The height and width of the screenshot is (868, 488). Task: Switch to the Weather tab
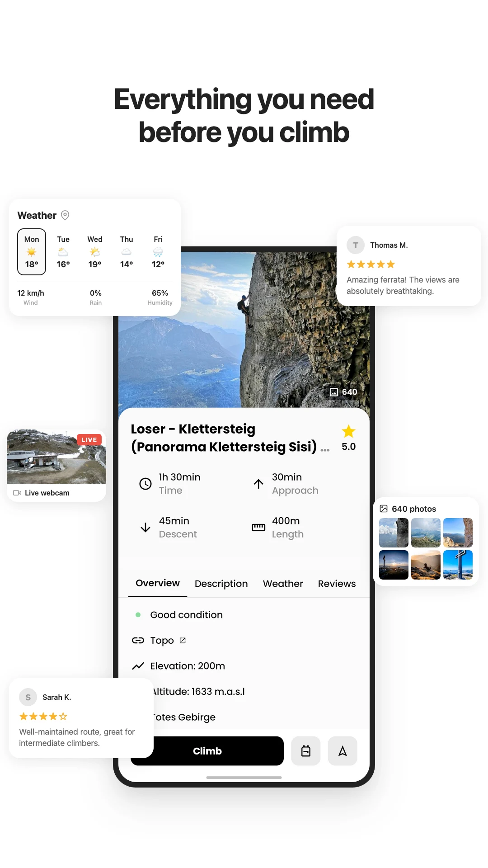pos(283,584)
